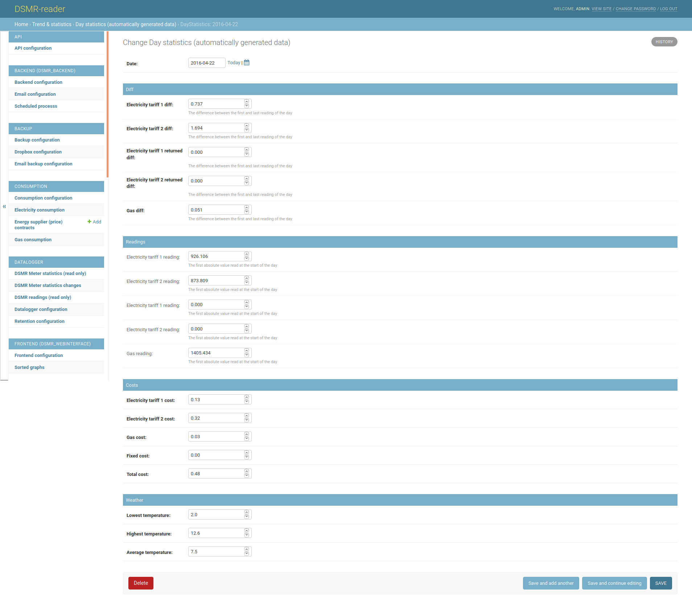Decrease Total cost using its stepper

[247, 475]
